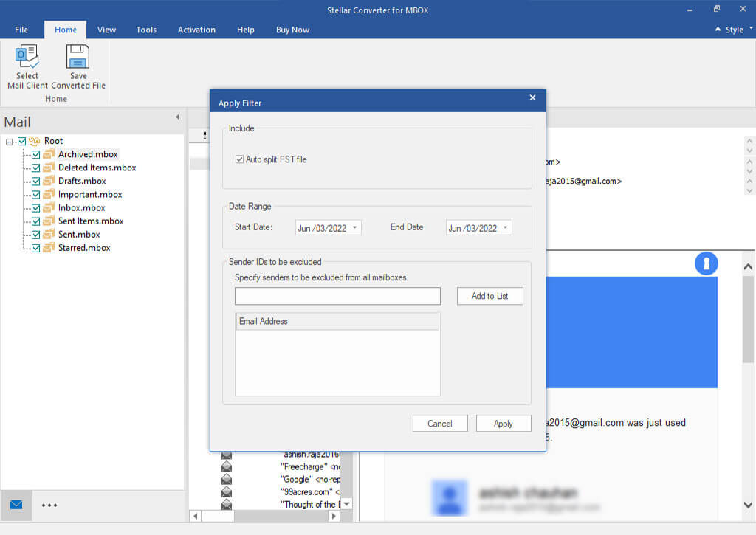Screen dimensions: 756x535
Task: Click the sender exclusion text field
Action: pyautogui.click(x=337, y=296)
